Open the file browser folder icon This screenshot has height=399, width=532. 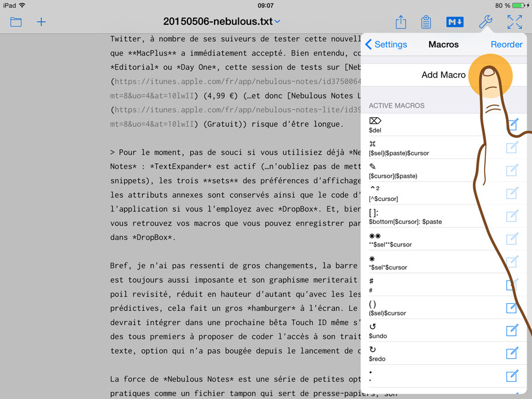click(16, 22)
